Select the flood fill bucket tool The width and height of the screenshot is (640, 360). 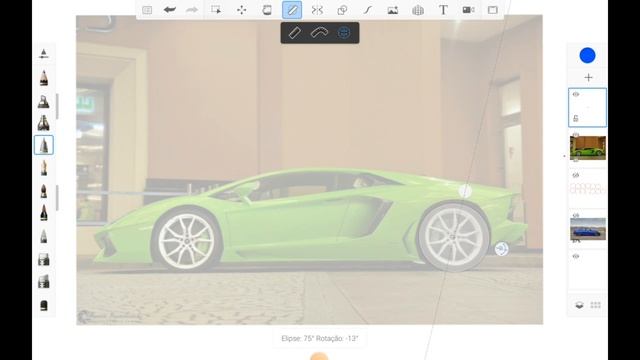point(267,10)
